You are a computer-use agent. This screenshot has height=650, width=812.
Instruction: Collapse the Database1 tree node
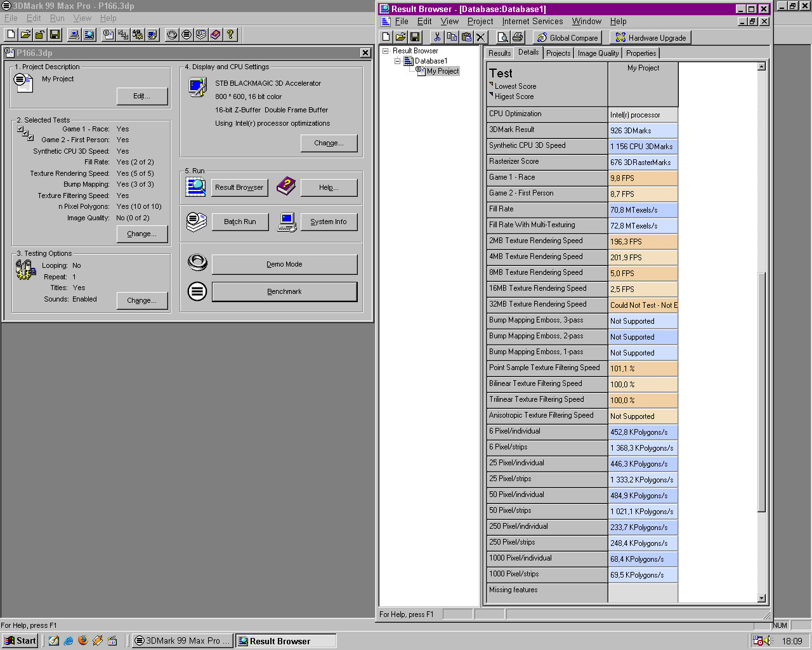(397, 61)
